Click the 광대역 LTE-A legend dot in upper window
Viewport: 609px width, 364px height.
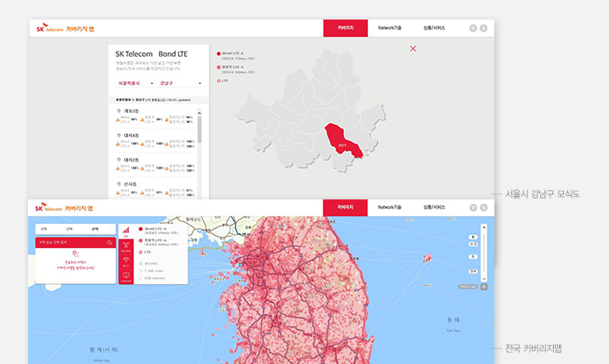point(218,67)
